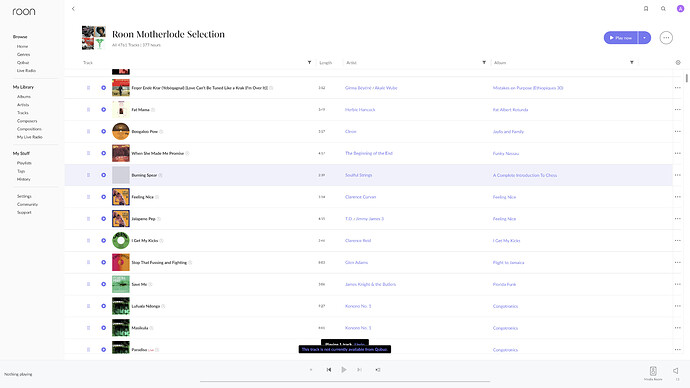Open bookmarks icon in top bar
Viewport: 690px width, 388px height.
646,8
